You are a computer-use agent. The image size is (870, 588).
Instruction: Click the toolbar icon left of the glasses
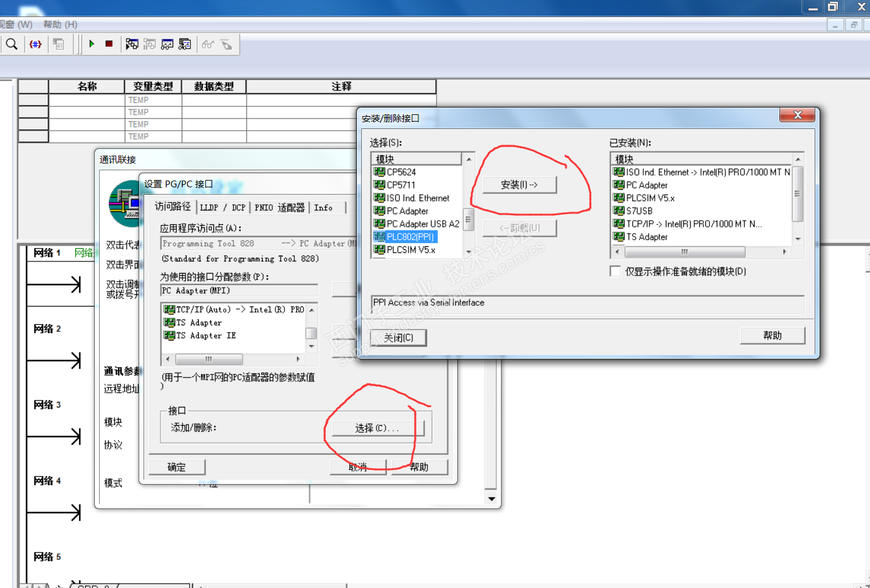click(x=185, y=44)
